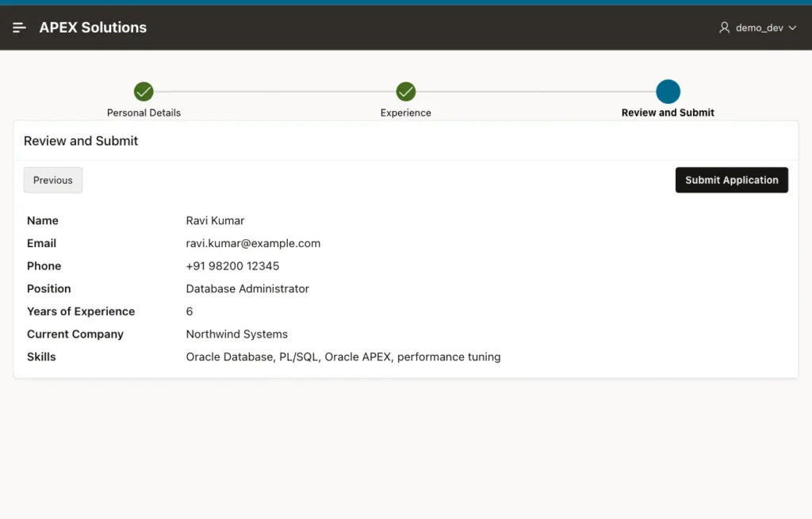Go to Experience step checkmark
The width and height of the screenshot is (812, 519).
coord(405,92)
